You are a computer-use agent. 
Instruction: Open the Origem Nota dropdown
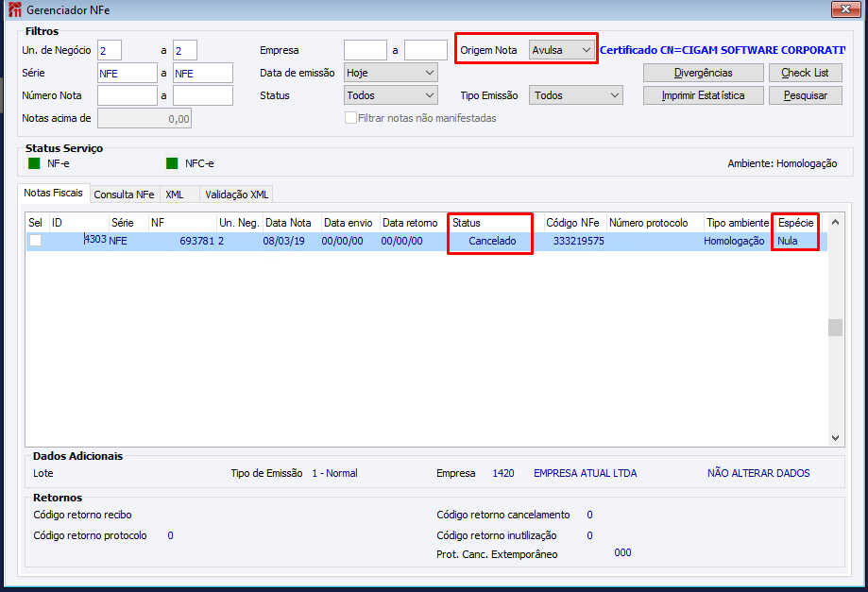tap(562, 50)
